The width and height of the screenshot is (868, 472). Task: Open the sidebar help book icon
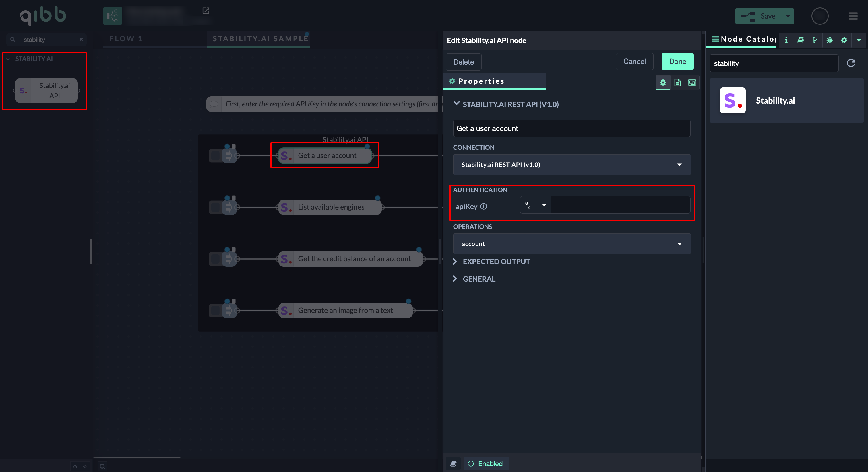(801, 40)
